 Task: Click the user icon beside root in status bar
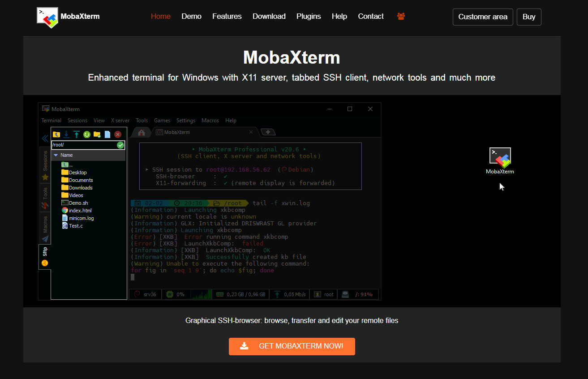tap(318, 294)
